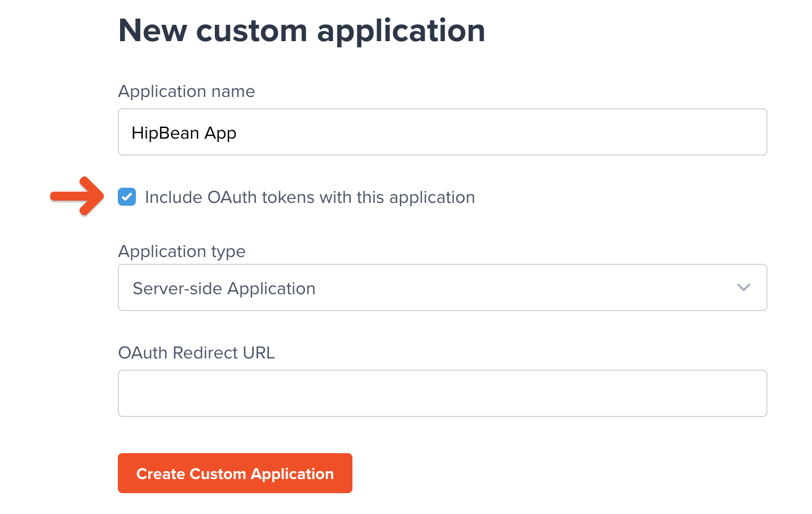This screenshot has height=514, width=812.
Task: Expand the Server-side Application selector
Action: 442,287
